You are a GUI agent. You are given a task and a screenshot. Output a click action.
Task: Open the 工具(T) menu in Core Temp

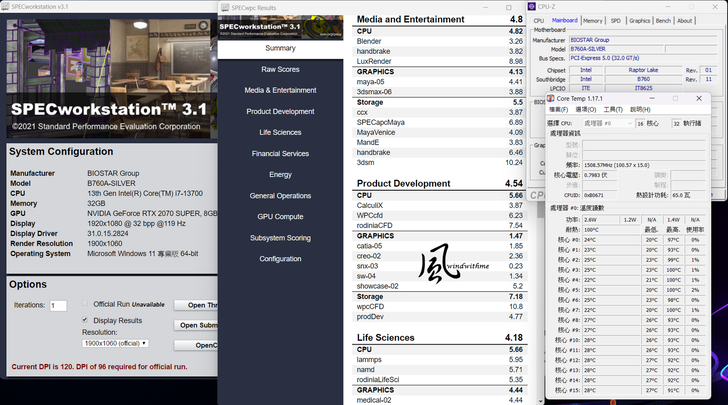point(613,110)
